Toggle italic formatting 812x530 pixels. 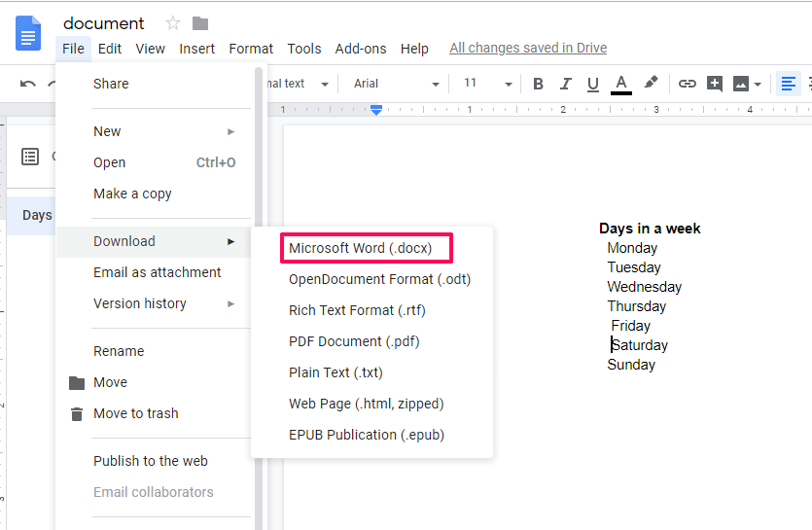pos(566,84)
